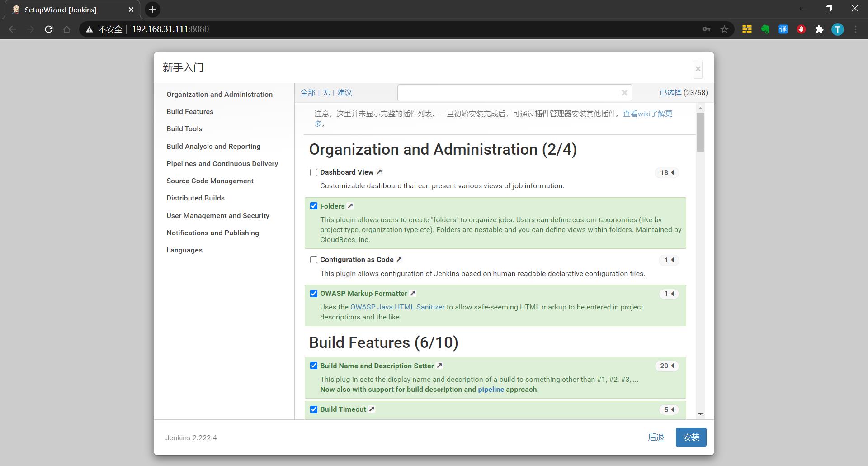Jump to Notifications and Publishing category
The height and width of the screenshot is (466, 868).
(212, 233)
